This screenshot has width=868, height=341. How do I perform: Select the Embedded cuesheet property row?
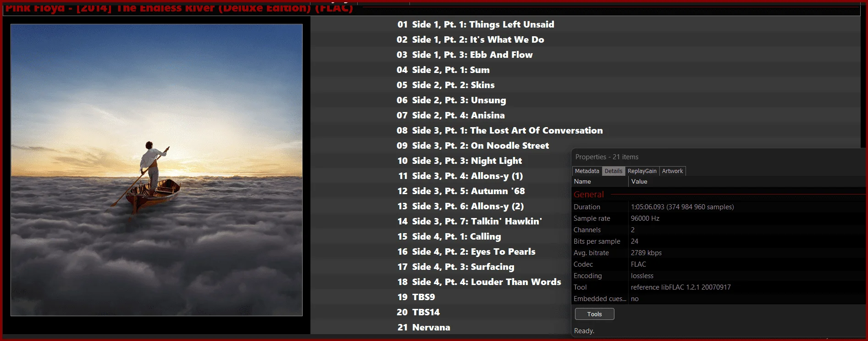[x=719, y=299]
